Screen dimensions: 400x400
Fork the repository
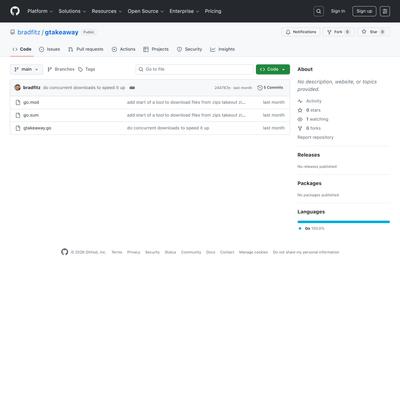tap(338, 32)
